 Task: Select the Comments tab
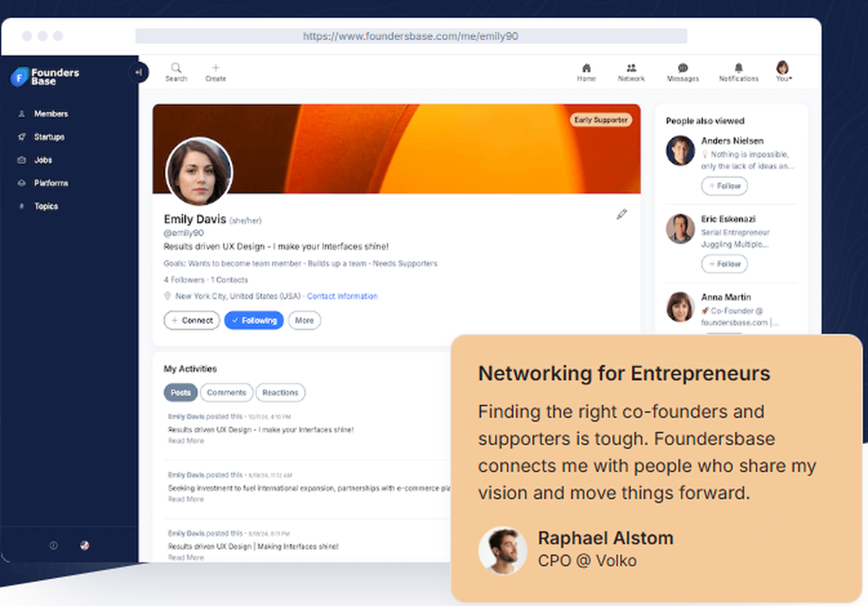[x=227, y=392]
